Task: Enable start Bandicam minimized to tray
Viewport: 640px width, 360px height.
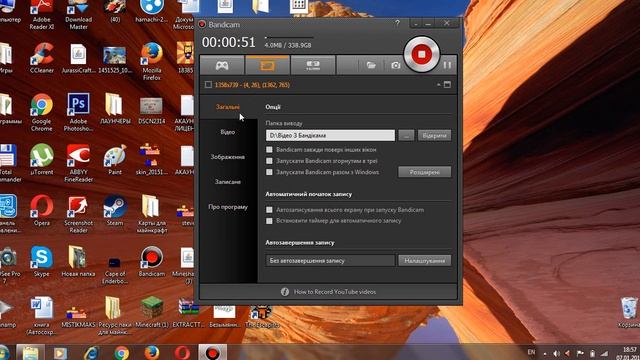Action: 269,161
